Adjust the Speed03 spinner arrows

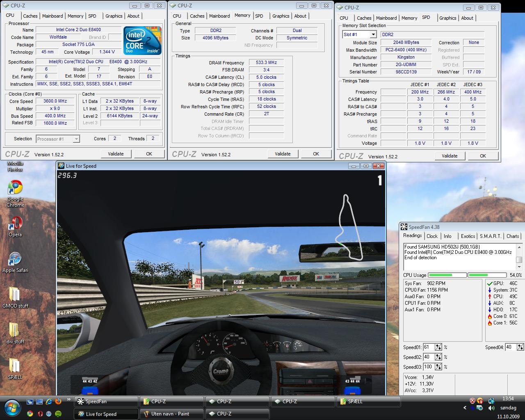(x=438, y=367)
